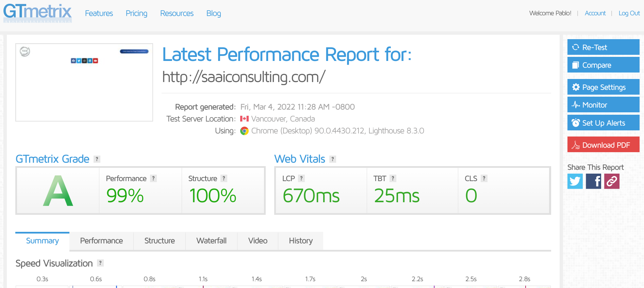Image resolution: width=644 pixels, height=288 pixels.
Task: Click the CLS value 0
Action: (471, 196)
